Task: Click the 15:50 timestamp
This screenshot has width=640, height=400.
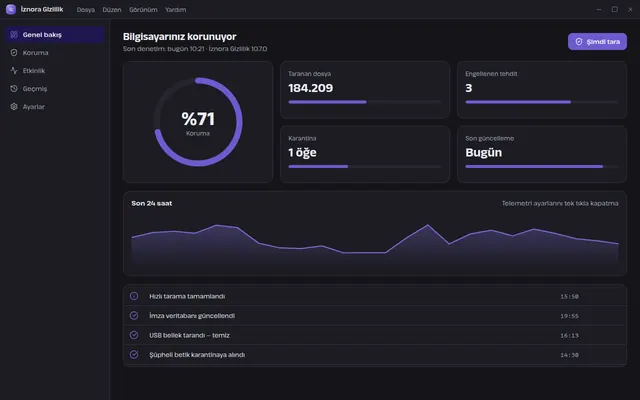Action: point(569,296)
